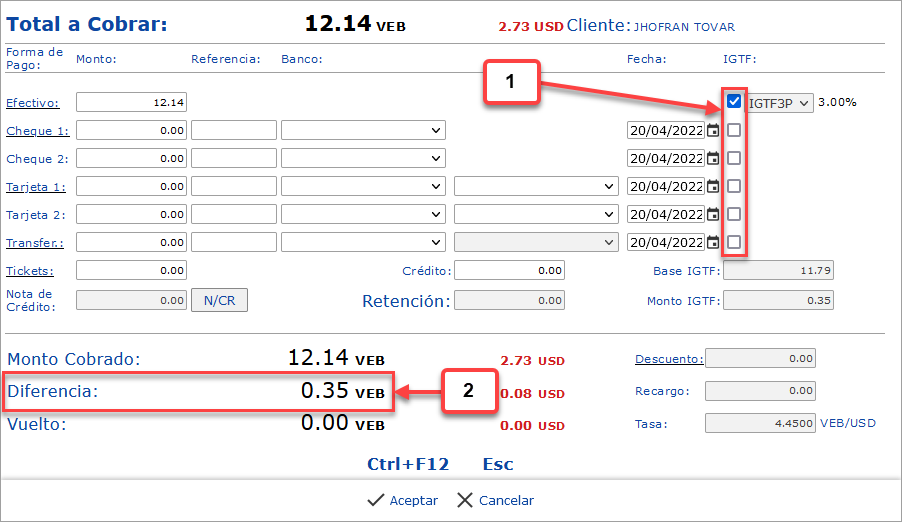
Task: Edit the Cheque 2 date field
Action: coord(666,158)
